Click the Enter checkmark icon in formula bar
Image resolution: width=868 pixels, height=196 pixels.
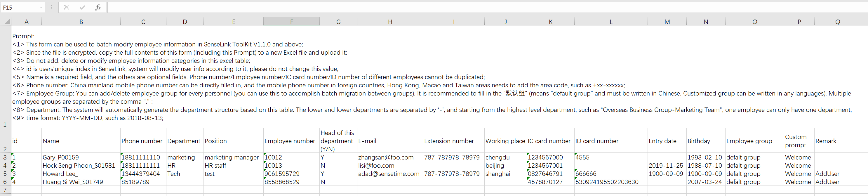point(82,7)
